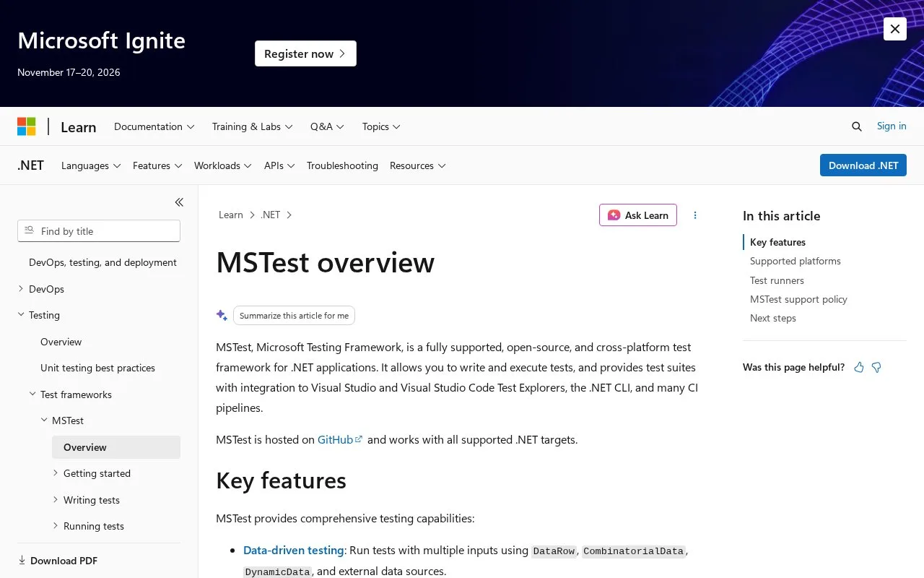Click Register now button
924x578 pixels.
tap(305, 53)
